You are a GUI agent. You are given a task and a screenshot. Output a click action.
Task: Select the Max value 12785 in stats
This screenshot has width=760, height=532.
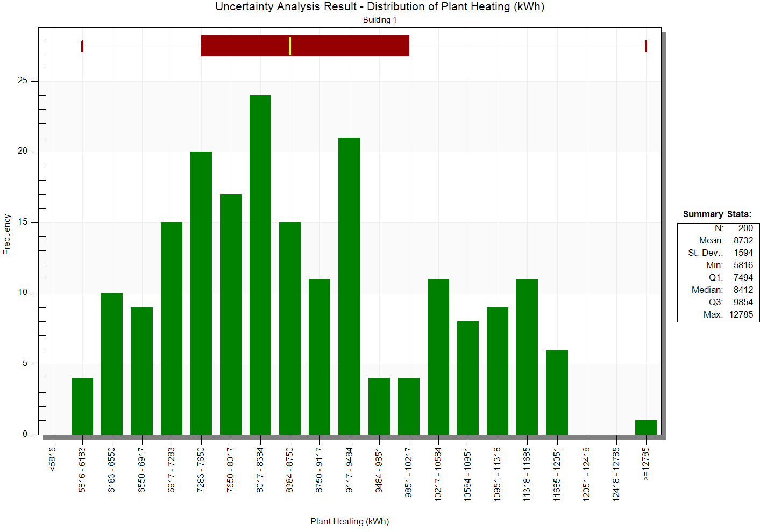coord(741,314)
